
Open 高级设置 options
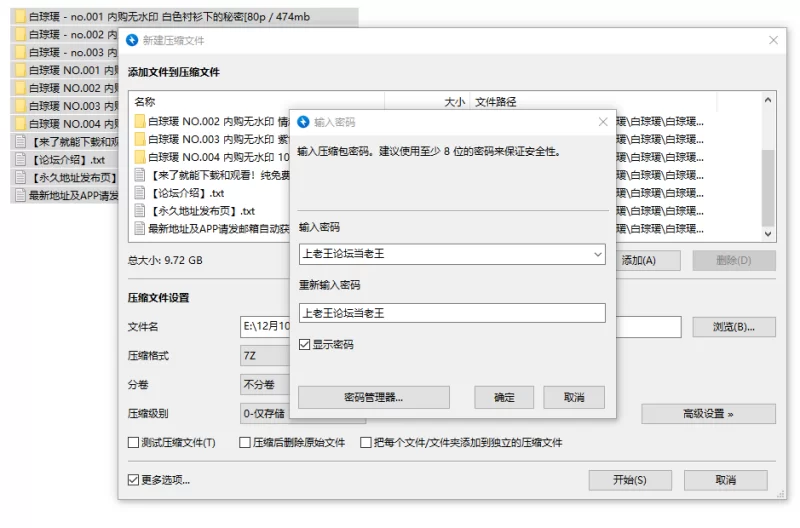pos(708,414)
